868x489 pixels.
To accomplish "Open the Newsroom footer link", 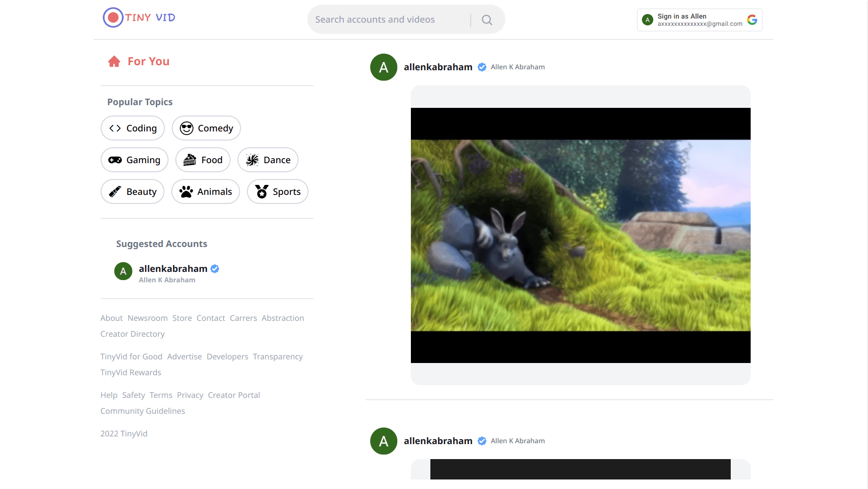I will (x=147, y=318).
